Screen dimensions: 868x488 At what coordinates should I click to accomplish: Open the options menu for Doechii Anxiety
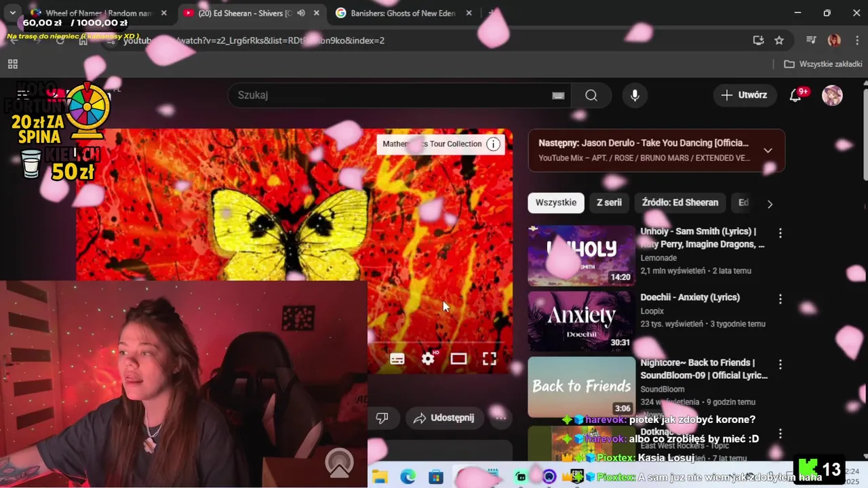point(780,298)
